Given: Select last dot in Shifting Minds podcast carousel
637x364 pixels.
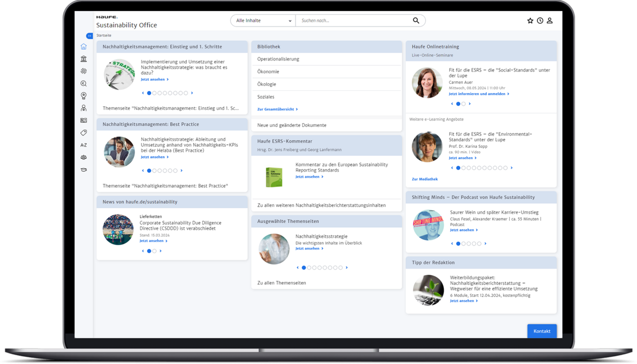Looking at the screenshot, I should pos(479,244).
